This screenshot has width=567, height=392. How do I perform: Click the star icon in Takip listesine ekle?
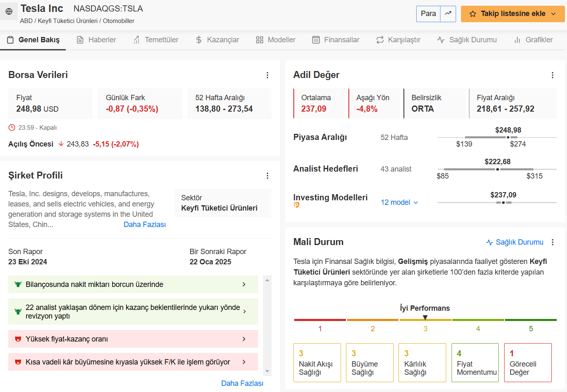click(473, 14)
